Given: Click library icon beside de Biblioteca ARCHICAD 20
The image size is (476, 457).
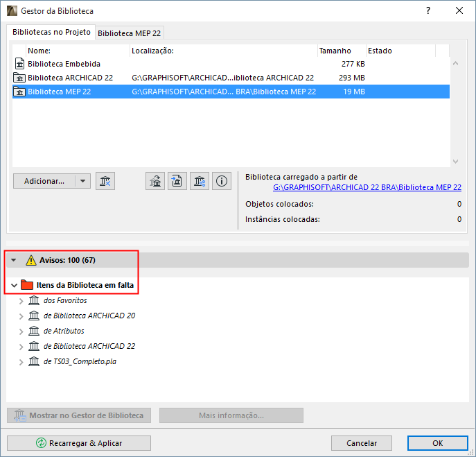Looking at the screenshot, I should coord(34,316).
